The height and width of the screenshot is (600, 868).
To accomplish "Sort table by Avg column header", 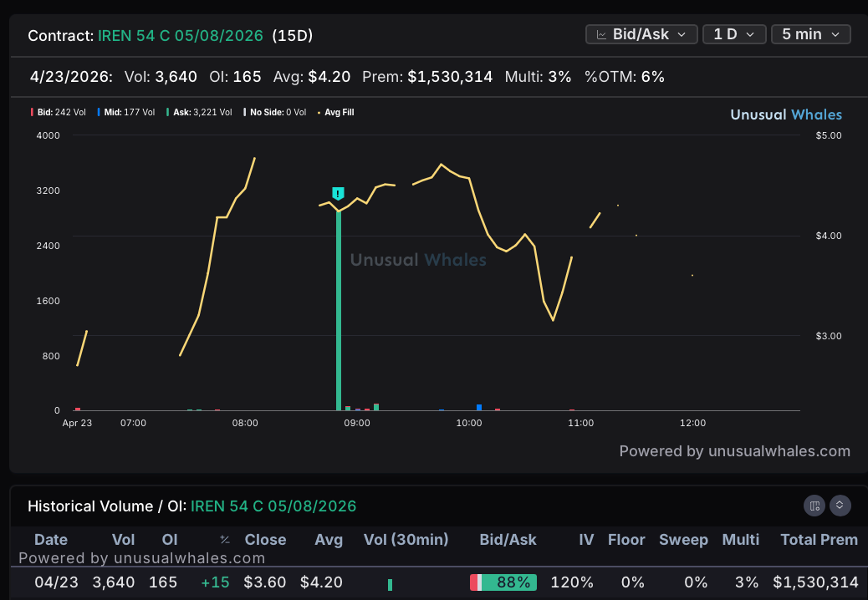I will click(329, 540).
